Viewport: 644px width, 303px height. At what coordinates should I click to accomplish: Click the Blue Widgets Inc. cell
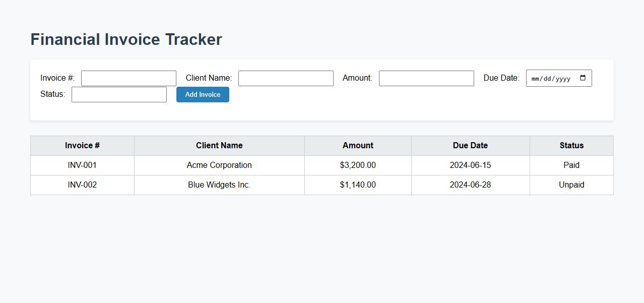pos(219,185)
